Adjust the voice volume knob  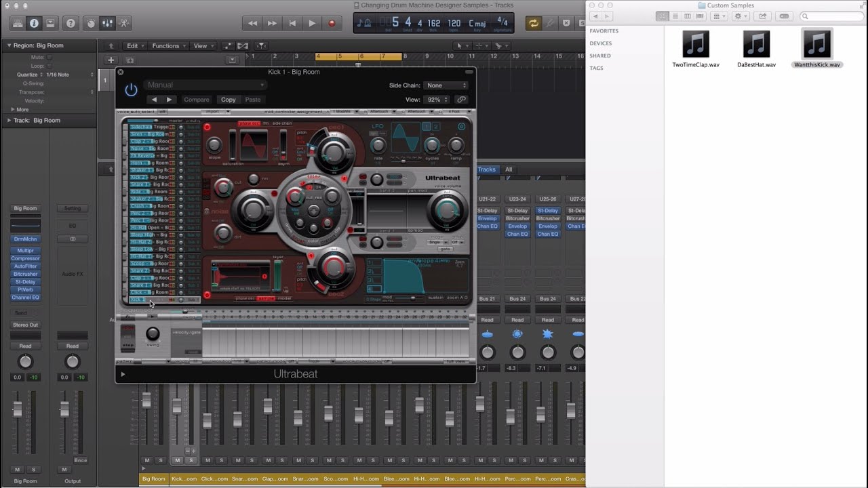tap(447, 212)
